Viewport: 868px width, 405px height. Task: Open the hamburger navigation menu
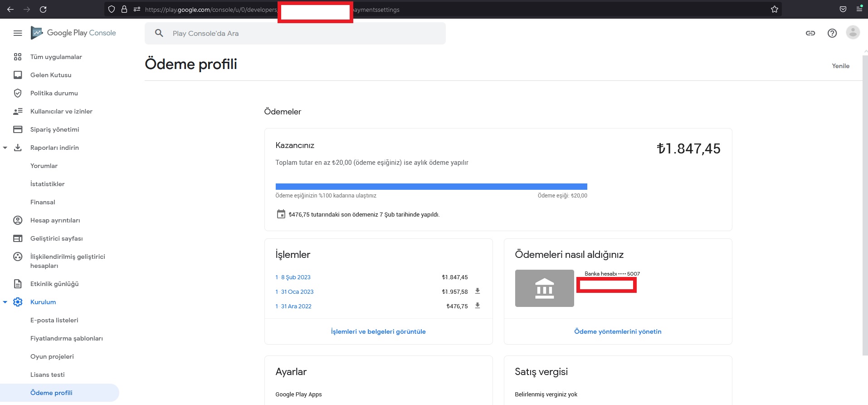pos(18,33)
